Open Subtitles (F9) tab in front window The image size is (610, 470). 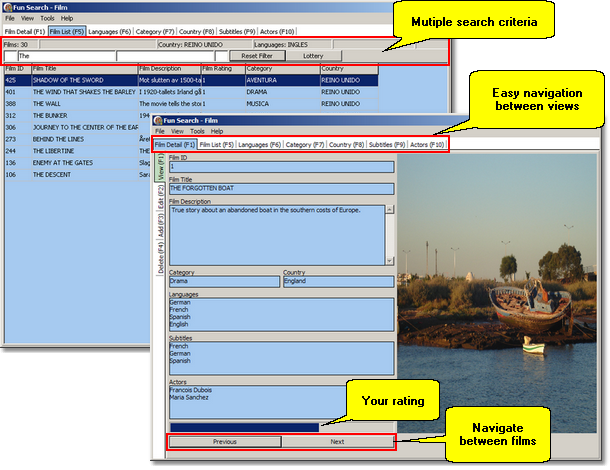(x=387, y=145)
